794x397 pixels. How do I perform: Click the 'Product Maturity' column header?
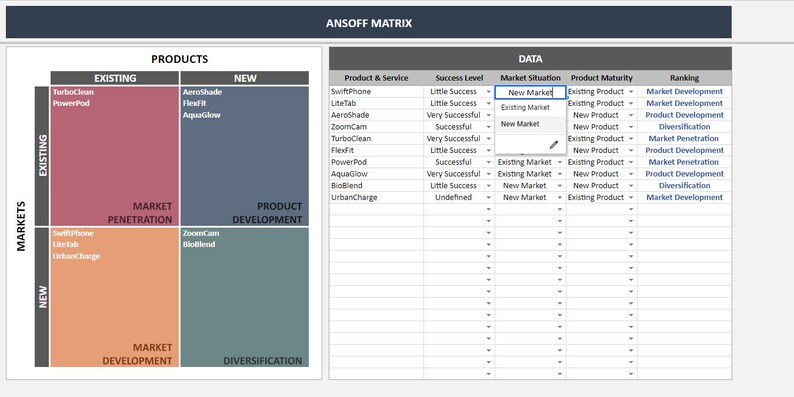[x=602, y=78]
